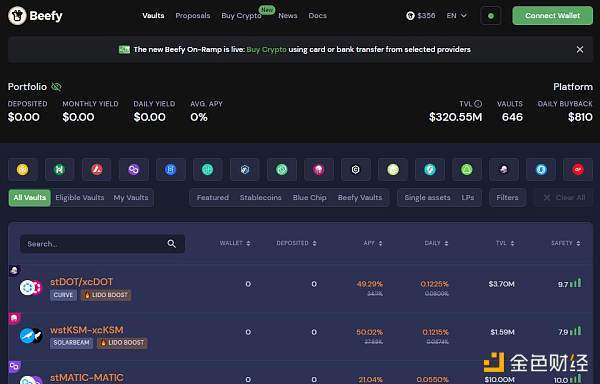600x384 pixels.
Task: Click the Moonbeam badge on the stDOT/xcDOT row
Action: coord(15,270)
